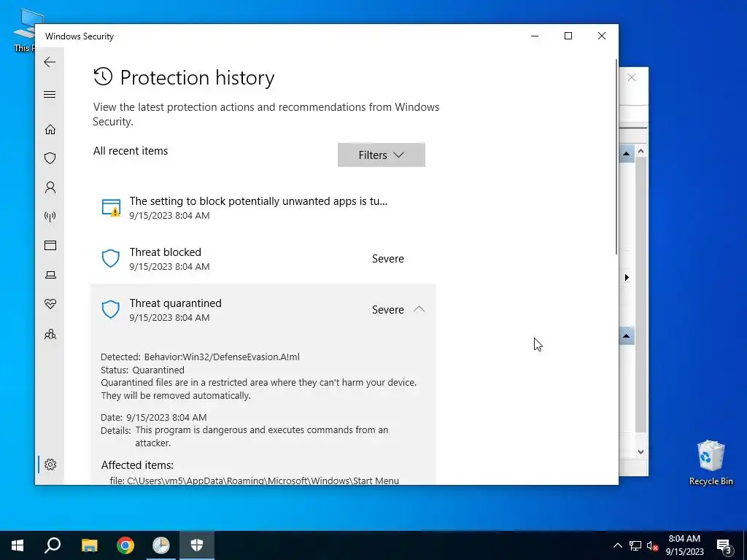Show hidden system tray icons

coord(617,545)
